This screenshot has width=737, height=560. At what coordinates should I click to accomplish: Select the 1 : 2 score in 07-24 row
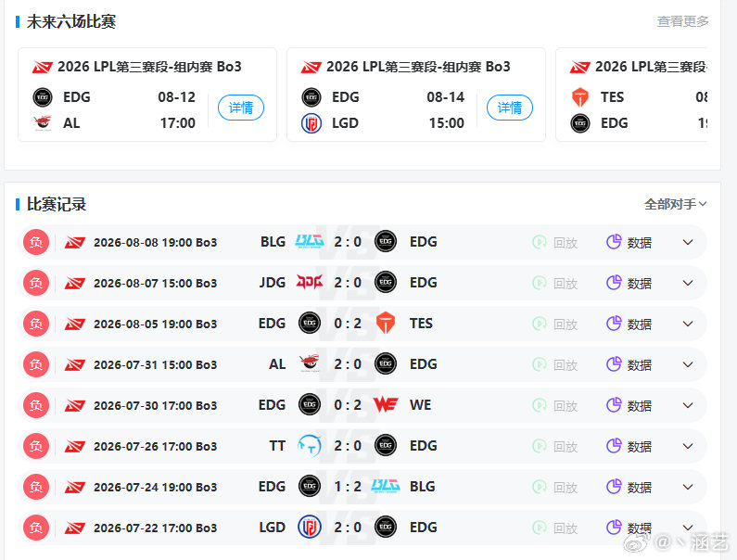coord(348,486)
